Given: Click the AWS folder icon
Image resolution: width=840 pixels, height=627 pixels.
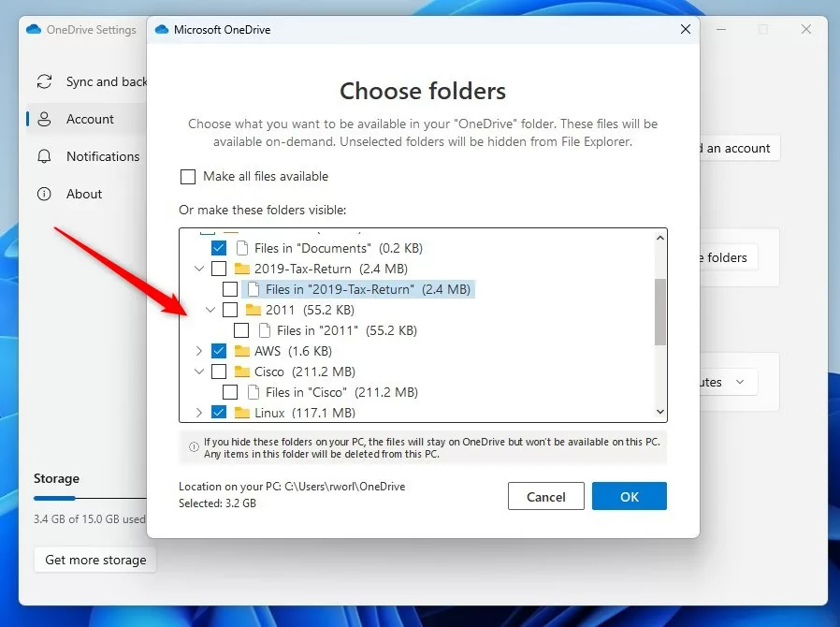Looking at the screenshot, I should (x=242, y=351).
